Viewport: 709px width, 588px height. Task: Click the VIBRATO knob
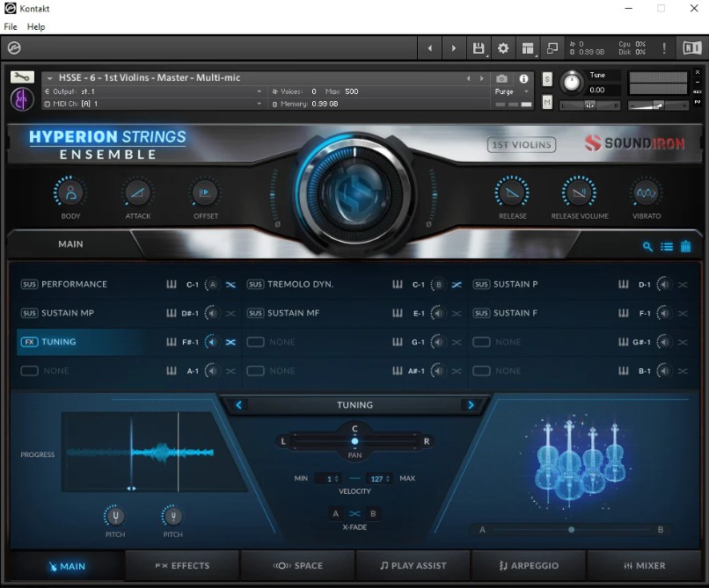coord(647,192)
